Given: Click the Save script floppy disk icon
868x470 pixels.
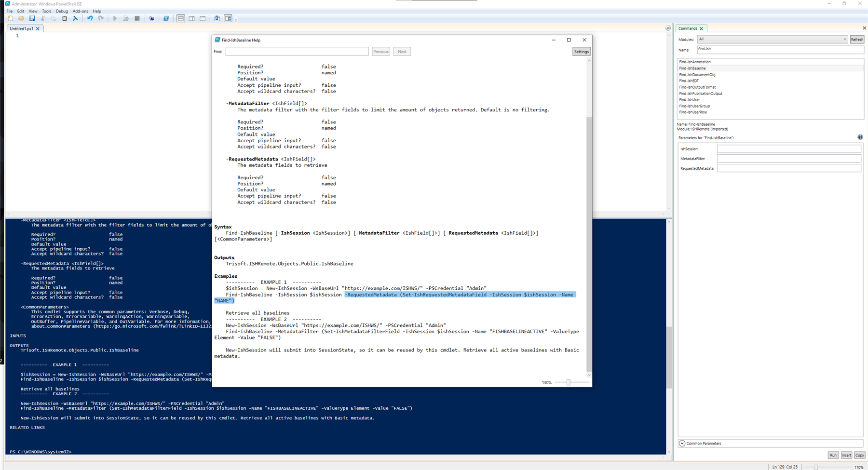Looking at the screenshot, I should (32, 18).
